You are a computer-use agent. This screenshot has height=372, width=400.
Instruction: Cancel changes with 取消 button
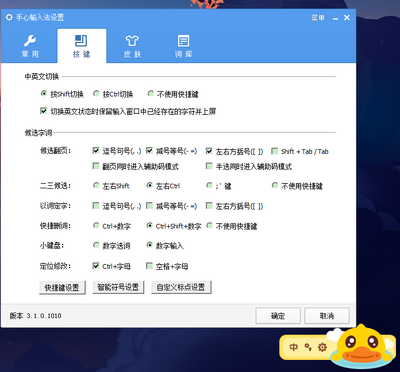click(x=327, y=316)
